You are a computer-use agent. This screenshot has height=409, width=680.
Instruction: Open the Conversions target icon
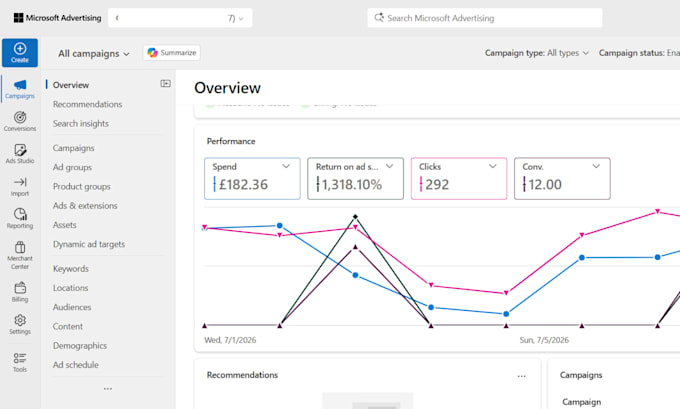pos(20,117)
